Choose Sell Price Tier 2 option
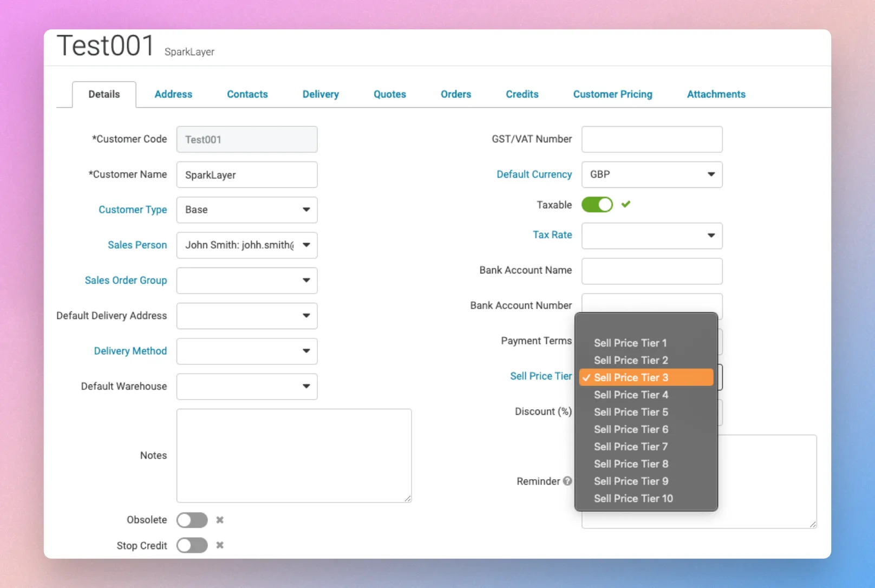The width and height of the screenshot is (875, 588). pyautogui.click(x=647, y=360)
